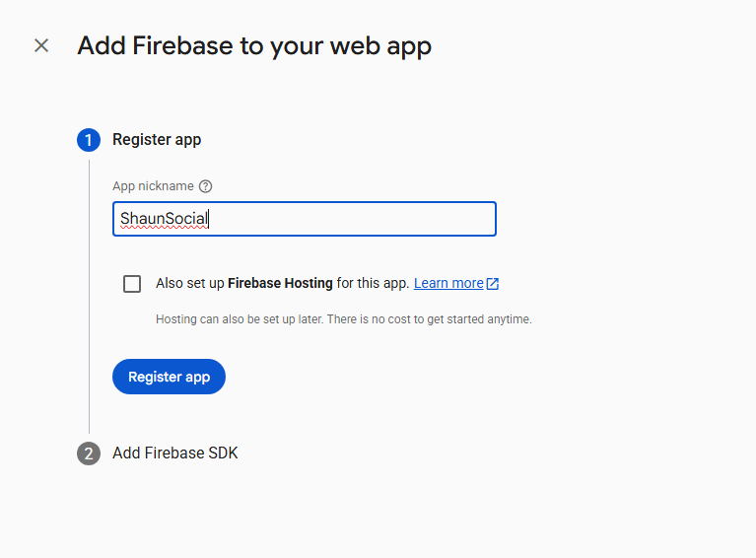This screenshot has width=756, height=558.
Task: Click the App nickname help icon
Action: (205, 186)
